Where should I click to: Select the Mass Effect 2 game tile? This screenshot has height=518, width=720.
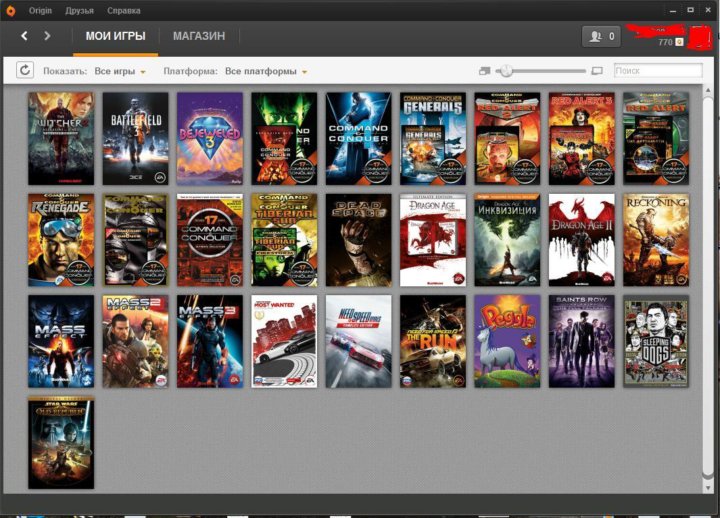tap(135, 342)
